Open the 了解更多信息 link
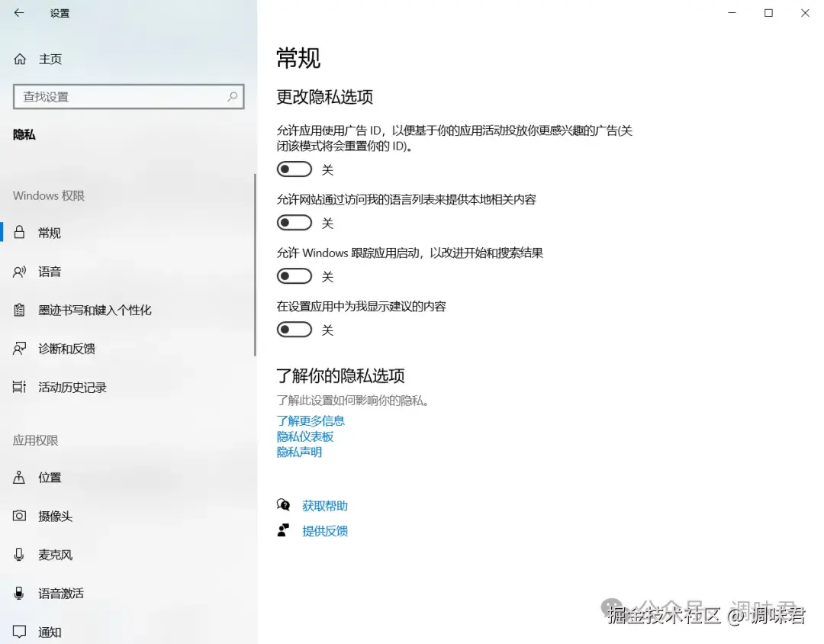This screenshot has width=824, height=644. [x=311, y=420]
